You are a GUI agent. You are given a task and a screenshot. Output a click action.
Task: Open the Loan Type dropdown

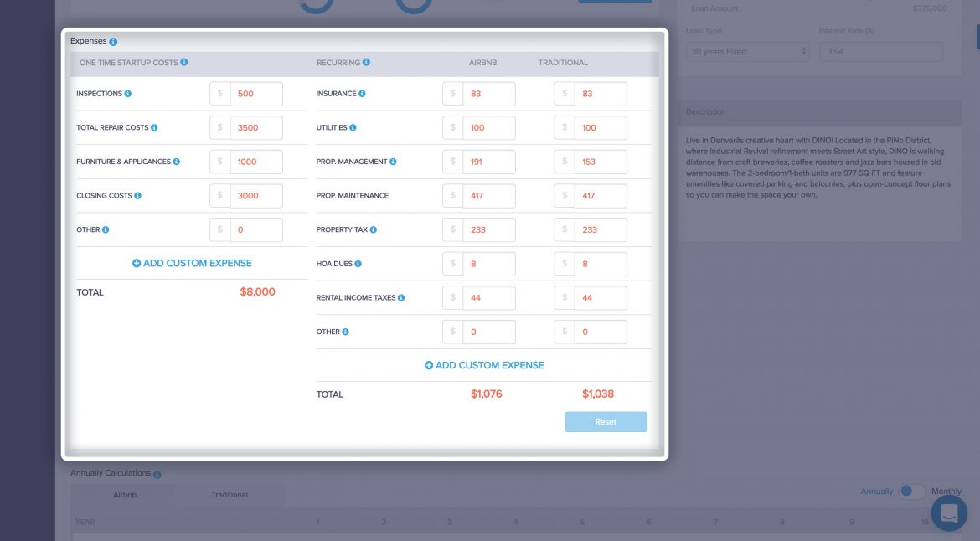pyautogui.click(x=747, y=52)
